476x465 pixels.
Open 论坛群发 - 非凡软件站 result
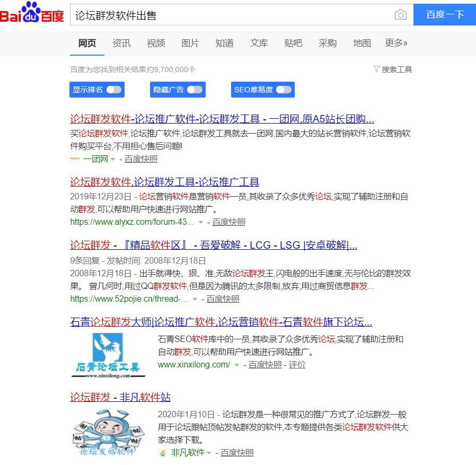pos(120,397)
